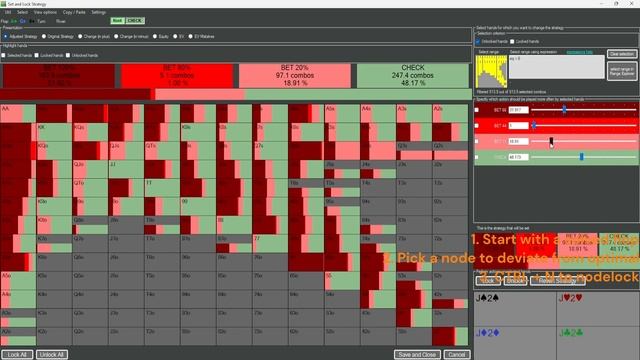Select the KK hand cell

pyautogui.click(x=54, y=132)
